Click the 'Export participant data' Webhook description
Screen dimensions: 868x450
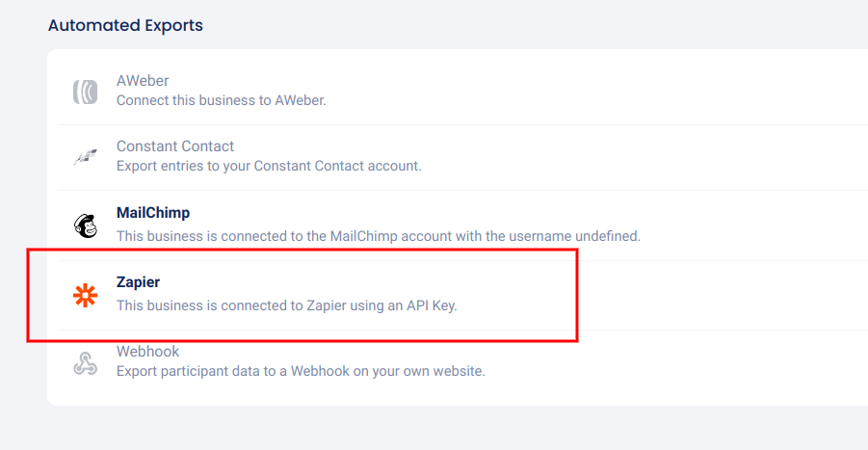click(301, 371)
